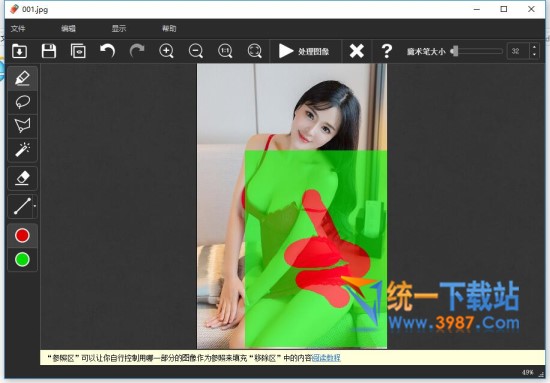Adjust the 魔术笔大小 brush size slider
The width and height of the screenshot is (550, 383).
477,51
